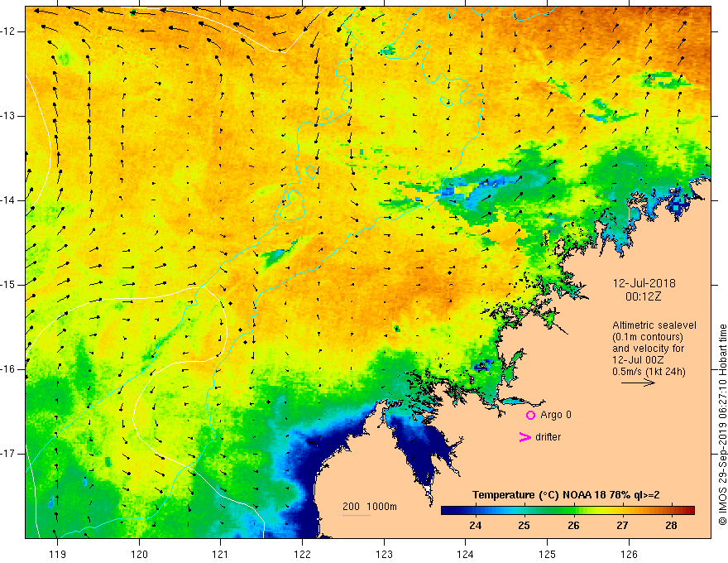Click the color bar value 28
Screen dimensions: 728x563
tap(672, 526)
